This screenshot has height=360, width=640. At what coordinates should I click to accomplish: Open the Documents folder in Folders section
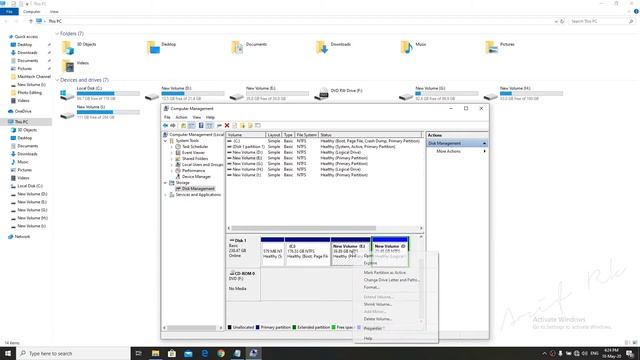pos(237,48)
